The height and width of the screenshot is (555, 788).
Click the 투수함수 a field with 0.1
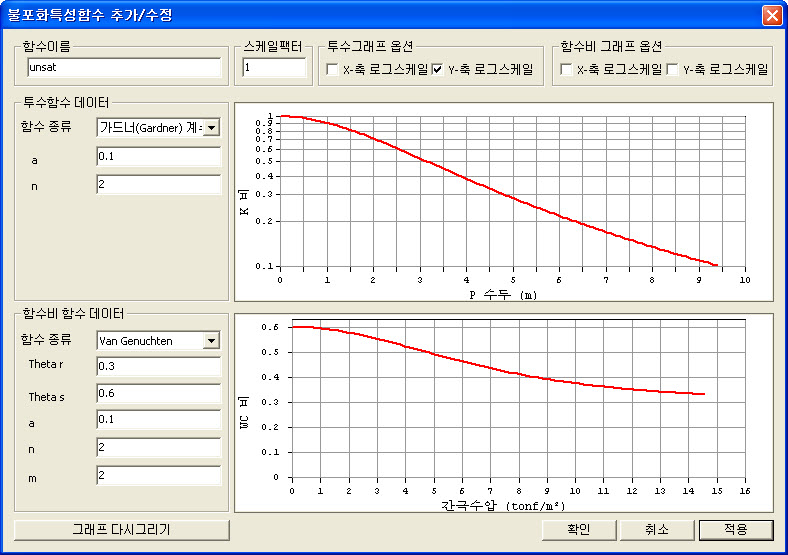[158, 156]
